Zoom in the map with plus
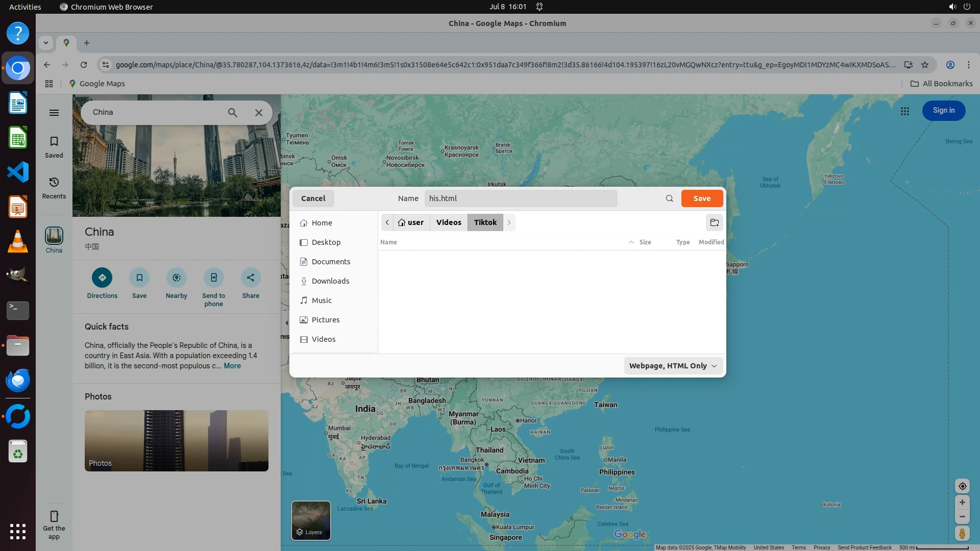The height and width of the screenshot is (551, 980). point(962,503)
